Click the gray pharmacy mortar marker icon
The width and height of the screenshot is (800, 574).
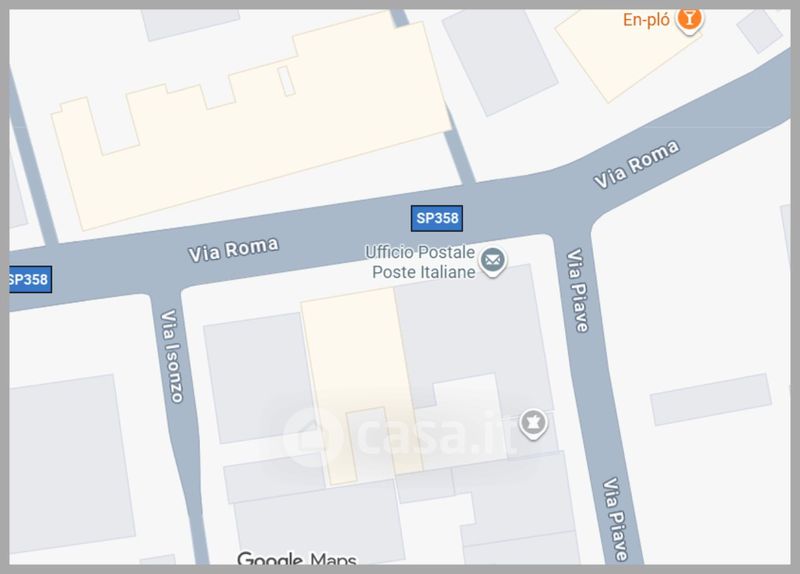[x=533, y=423]
